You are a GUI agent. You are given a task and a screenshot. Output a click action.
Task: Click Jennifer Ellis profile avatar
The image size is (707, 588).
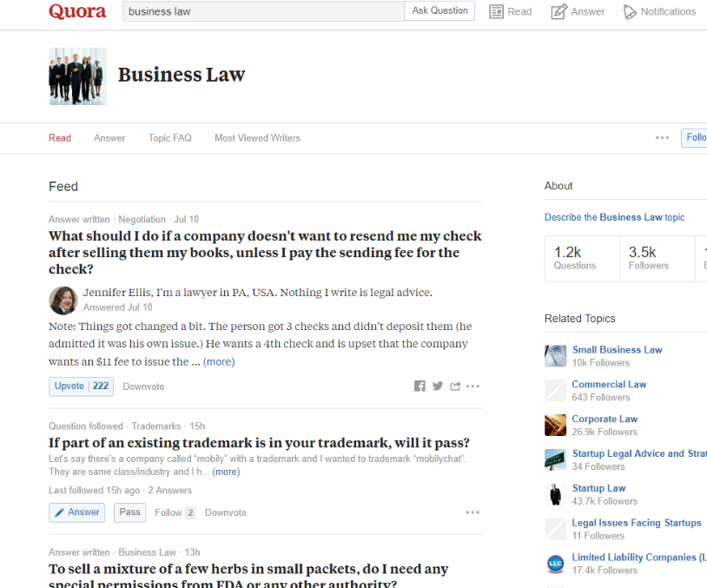(x=63, y=301)
